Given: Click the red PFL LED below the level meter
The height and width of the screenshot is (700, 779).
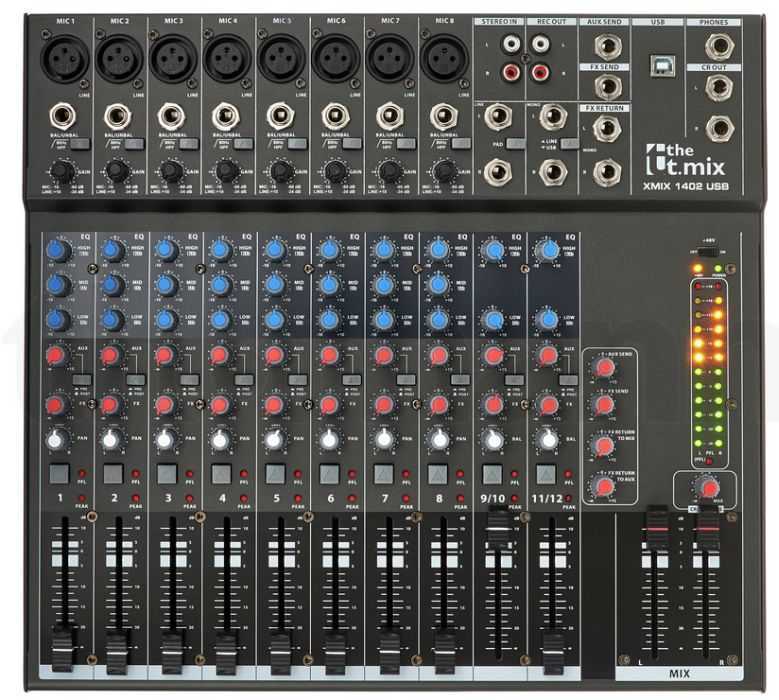Looking at the screenshot, I should pos(710,461).
